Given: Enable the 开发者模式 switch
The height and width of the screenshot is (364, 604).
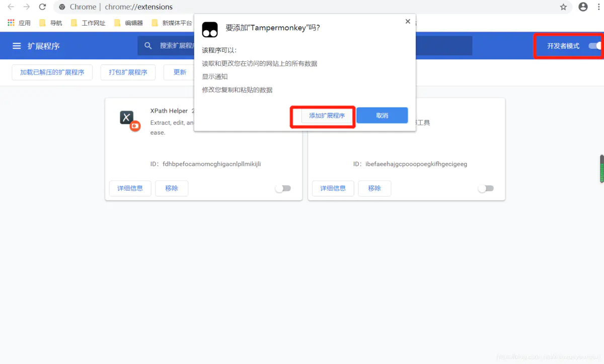Looking at the screenshot, I should click(x=594, y=45).
